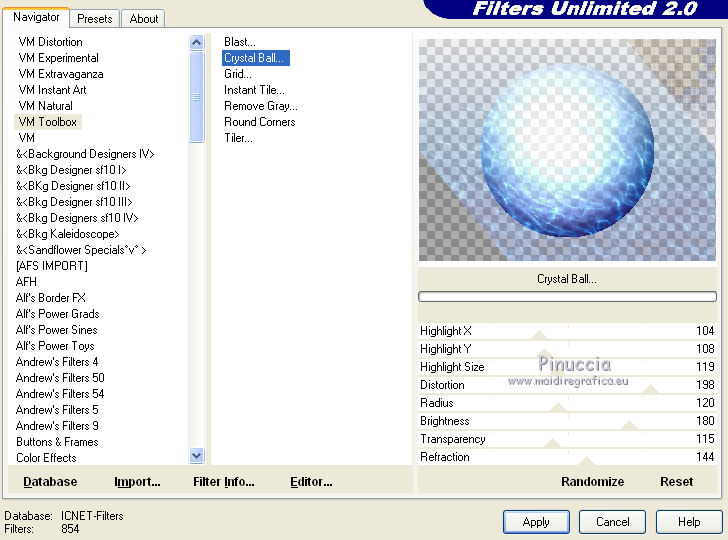728x540 pixels.
Task: Select &<Bkg Designer sf10 I> category
Action: click(71, 170)
